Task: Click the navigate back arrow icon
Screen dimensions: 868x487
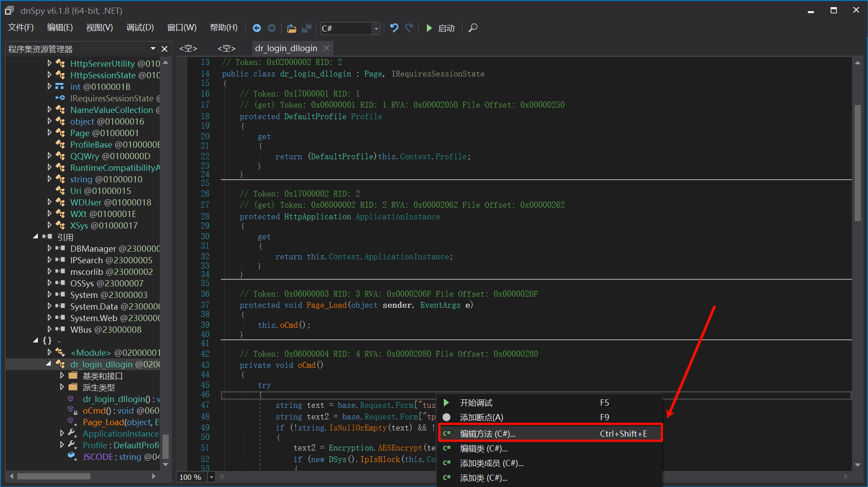Action: point(257,28)
